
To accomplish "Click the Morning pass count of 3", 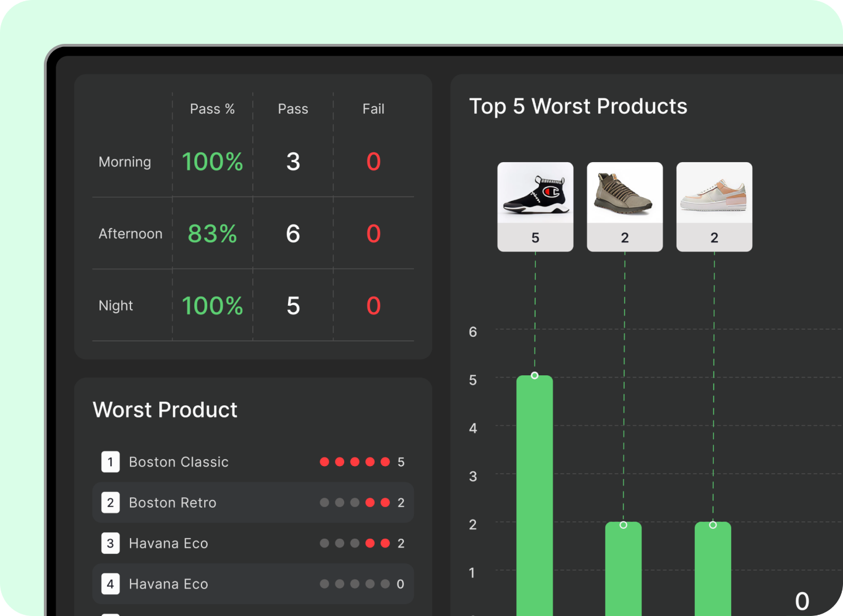I will tap(293, 162).
